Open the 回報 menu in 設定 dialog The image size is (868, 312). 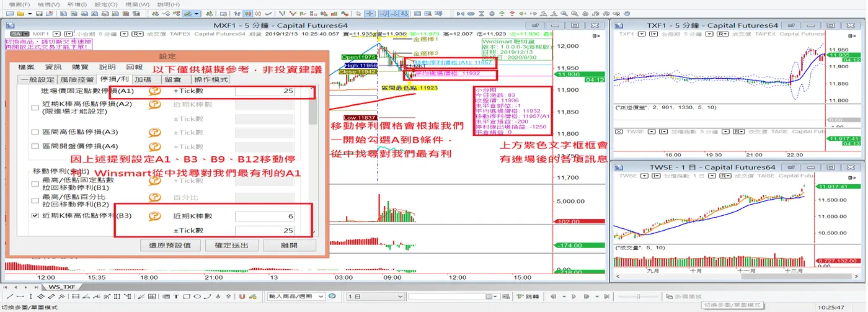click(134, 67)
